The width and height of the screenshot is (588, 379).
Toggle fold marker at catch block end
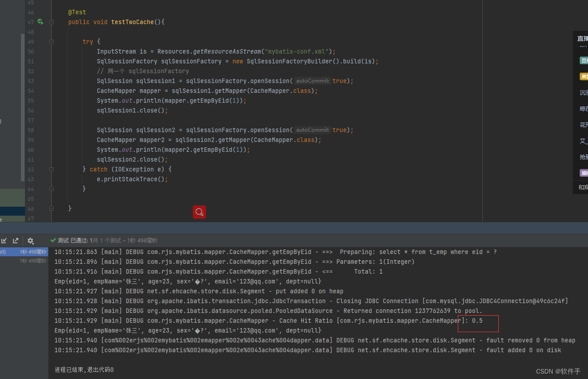51,189
